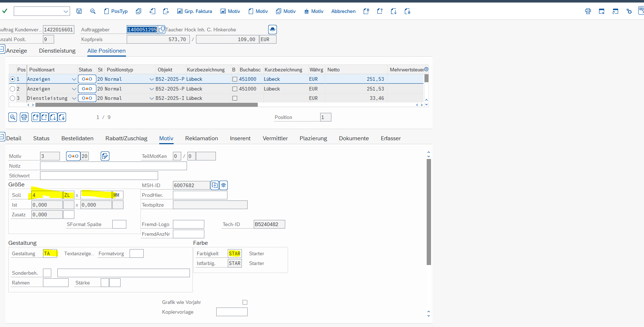This screenshot has width=644, height=327.
Task: Click the Notiz input field
Action: pos(113,166)
